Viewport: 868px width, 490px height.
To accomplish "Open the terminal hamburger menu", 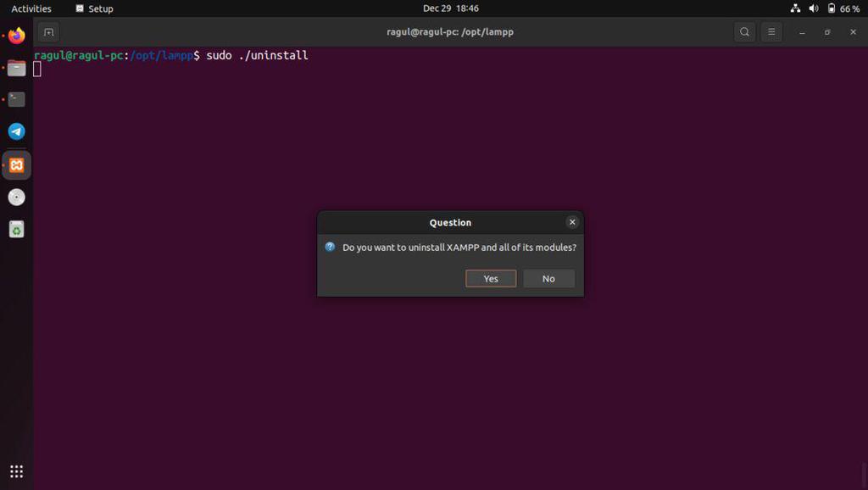I will (x=771, y=32).
